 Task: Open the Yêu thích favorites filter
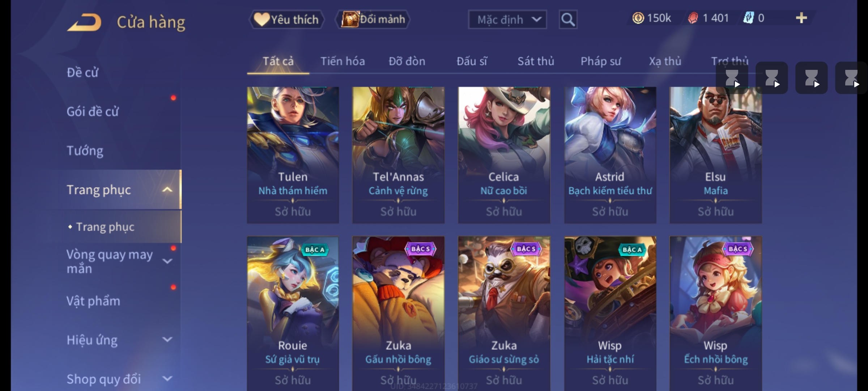(x=286, y=20)
